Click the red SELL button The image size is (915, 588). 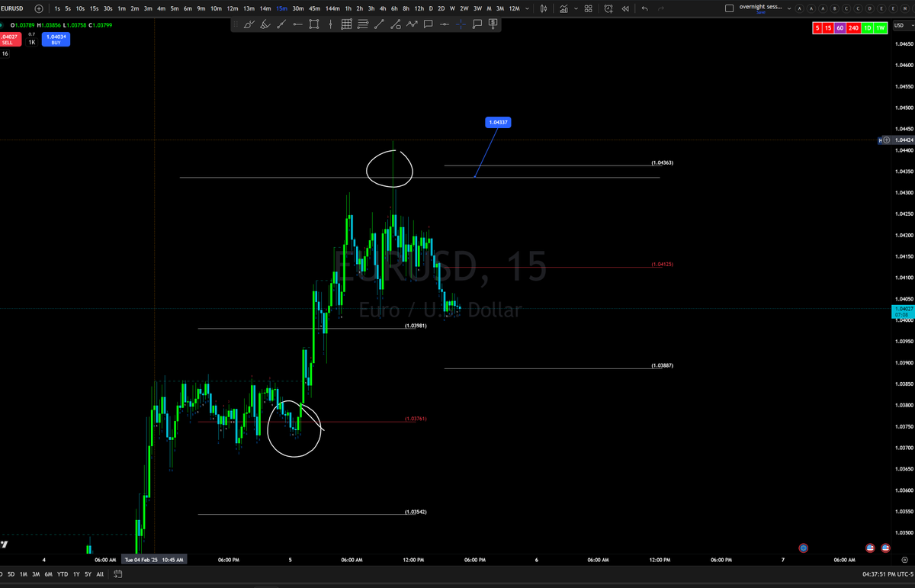10,39
